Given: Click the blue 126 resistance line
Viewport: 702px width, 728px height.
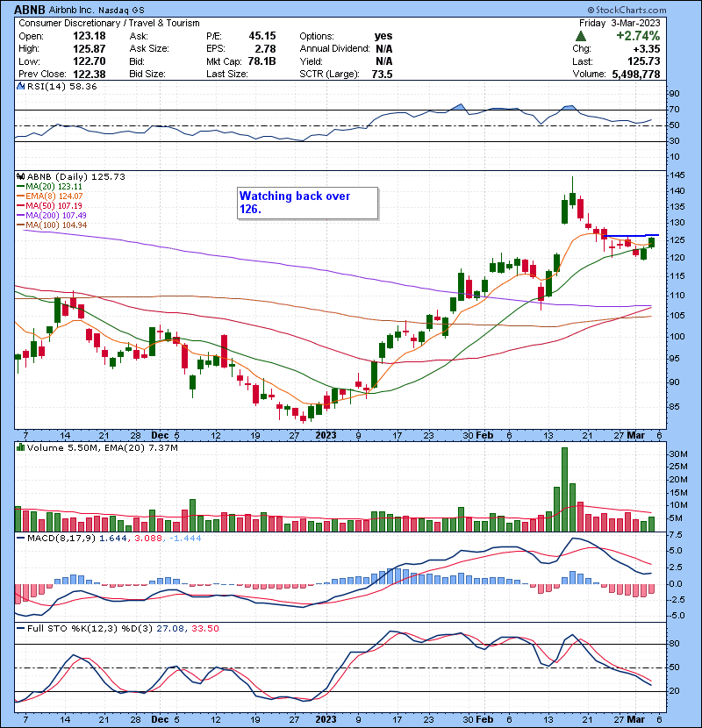Looking at the screenshot, I should click(630, 235).
